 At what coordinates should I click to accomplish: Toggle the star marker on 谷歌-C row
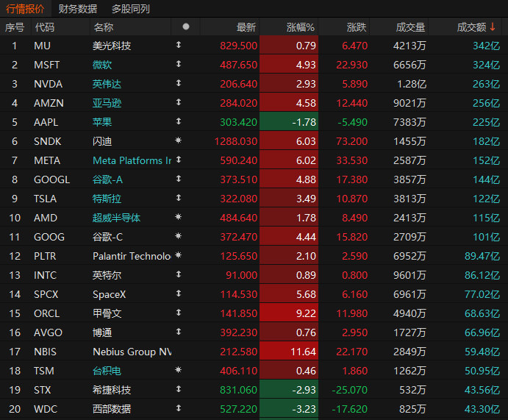[x=178, y=236]
